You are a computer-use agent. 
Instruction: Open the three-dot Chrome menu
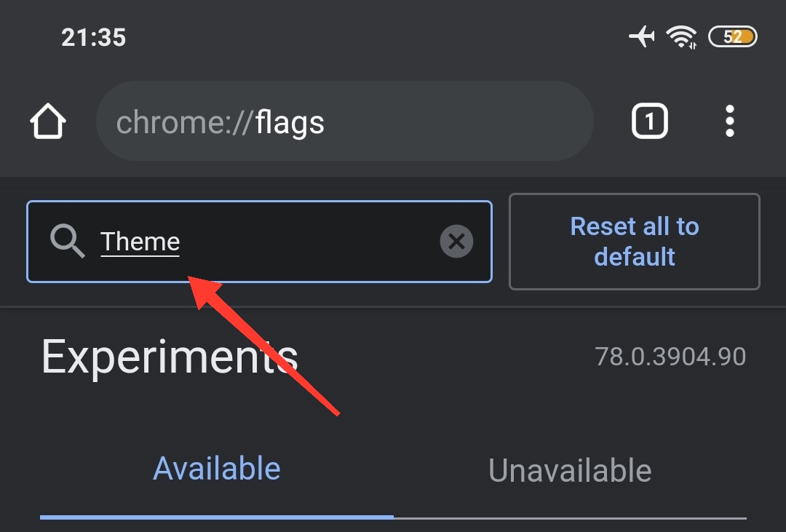click(730, 122)
